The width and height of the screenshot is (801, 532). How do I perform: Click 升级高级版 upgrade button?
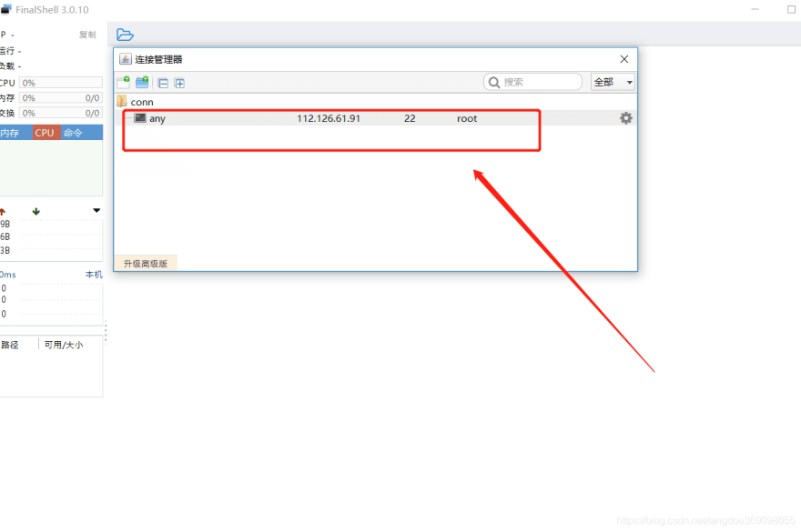click(146, 264)
